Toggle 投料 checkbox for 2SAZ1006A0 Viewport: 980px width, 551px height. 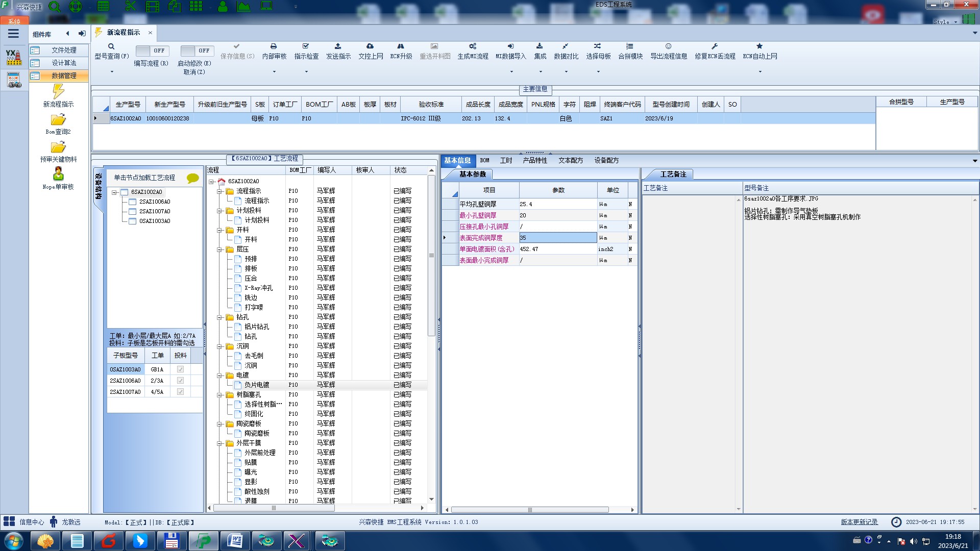click(180, 381)
